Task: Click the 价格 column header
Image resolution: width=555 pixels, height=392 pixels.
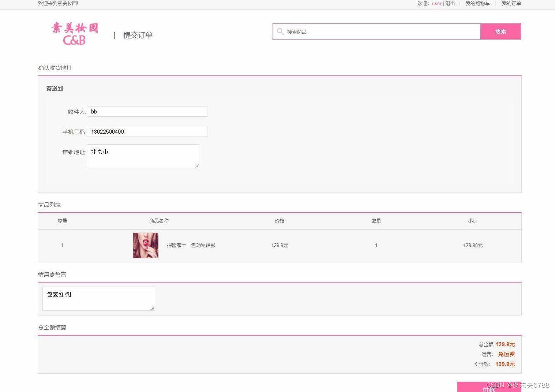Action: tap(280, 221)
